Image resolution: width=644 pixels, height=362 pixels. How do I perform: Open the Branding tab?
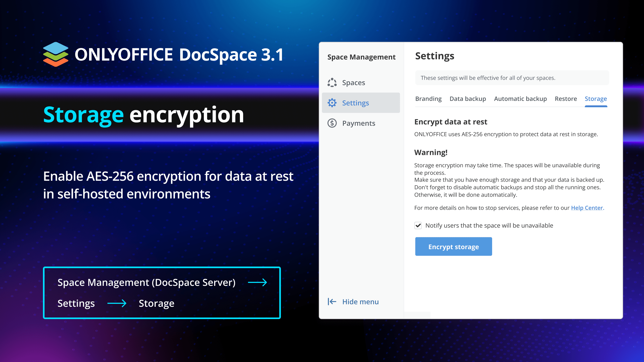(x=428, y=99)
